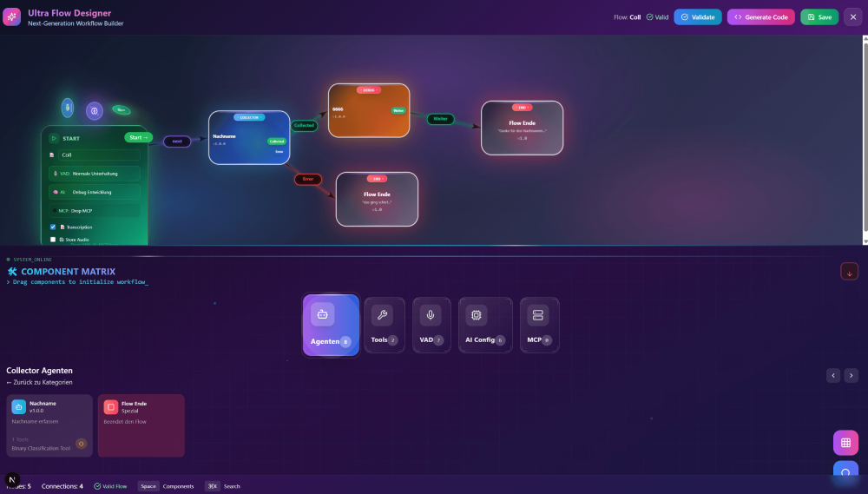Collapse the Component Matrix panel with down arrow
The image size is (868, 494).
click(x=849, y=271)
